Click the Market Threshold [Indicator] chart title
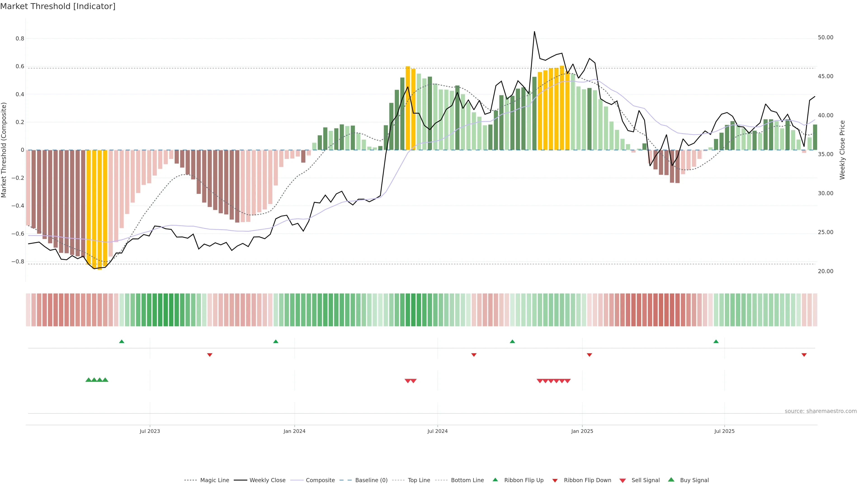Viewport: 868px width, 488px height. coord(58,6)
